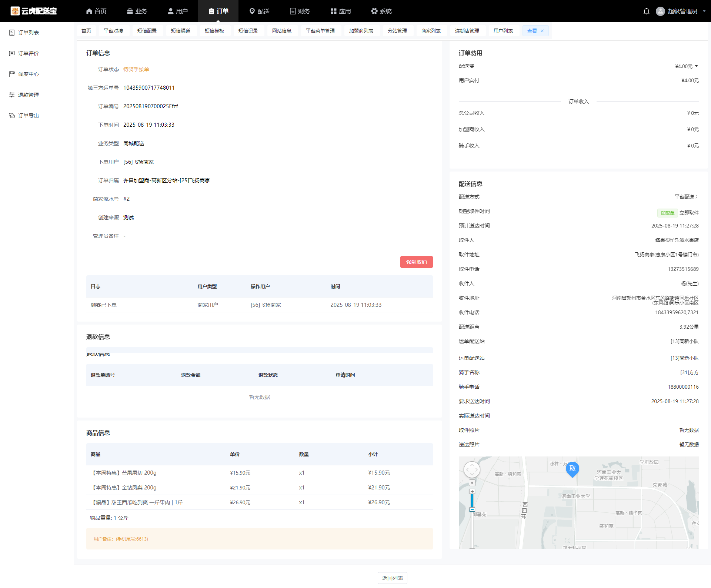Click the 云虎配送宝 logo

coord(34,11)
